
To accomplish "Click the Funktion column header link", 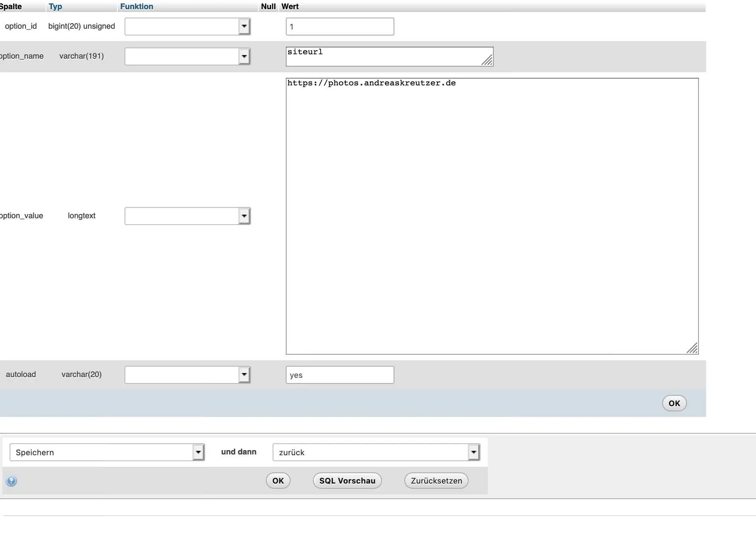I will tap(137, 6).
